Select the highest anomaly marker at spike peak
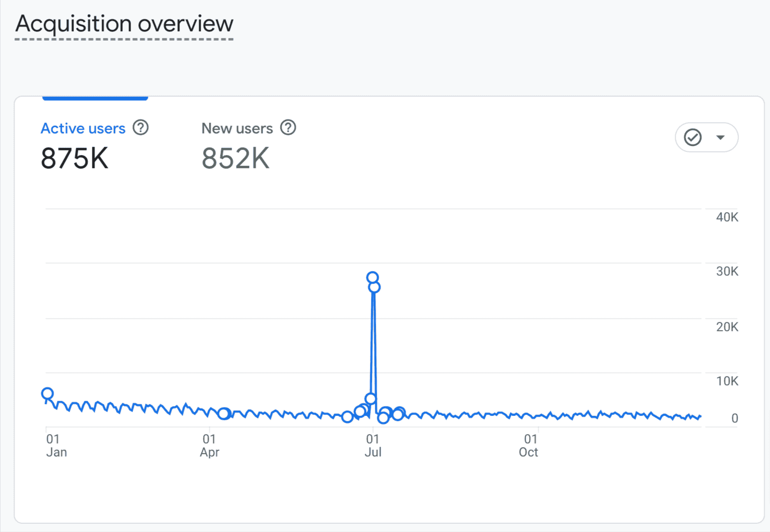Screen dimensions: 770x532 [372, 277]
